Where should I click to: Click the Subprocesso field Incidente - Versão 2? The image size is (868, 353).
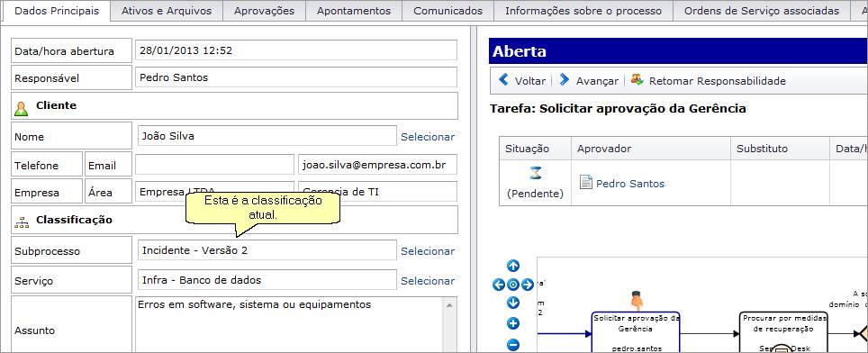pos(267,250)
